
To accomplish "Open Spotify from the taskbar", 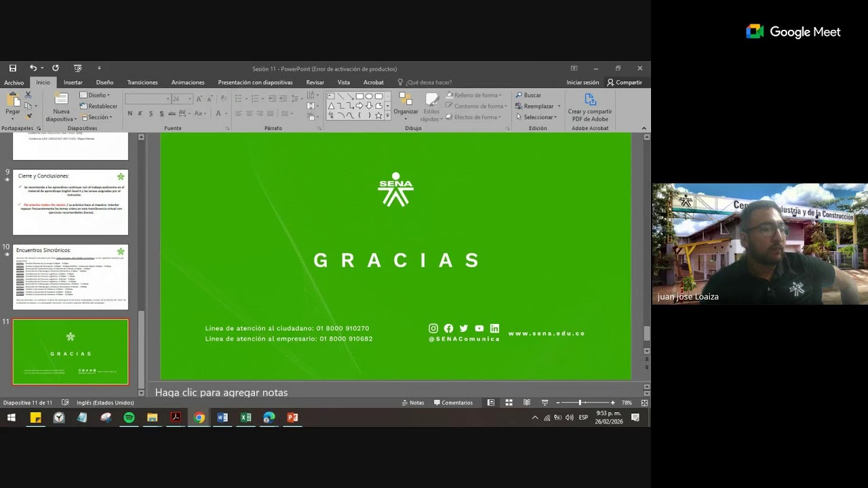I will pyautogui.click(x=129, y=418).
